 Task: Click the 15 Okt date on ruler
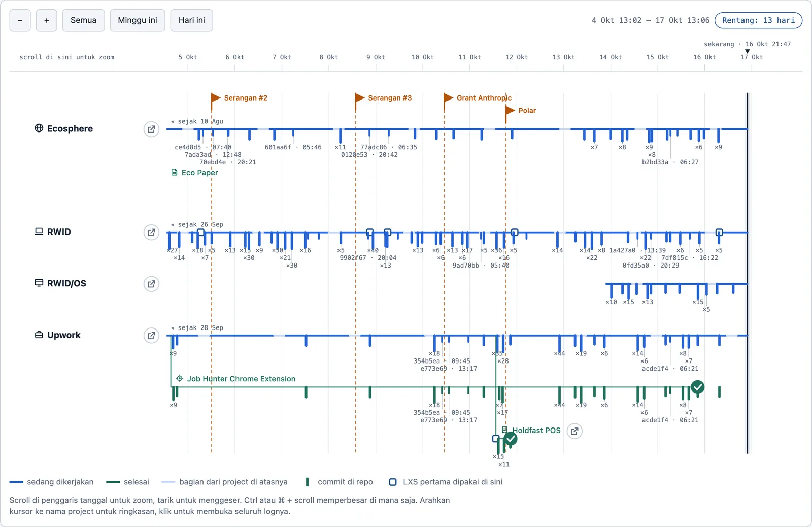click(658, 57)
